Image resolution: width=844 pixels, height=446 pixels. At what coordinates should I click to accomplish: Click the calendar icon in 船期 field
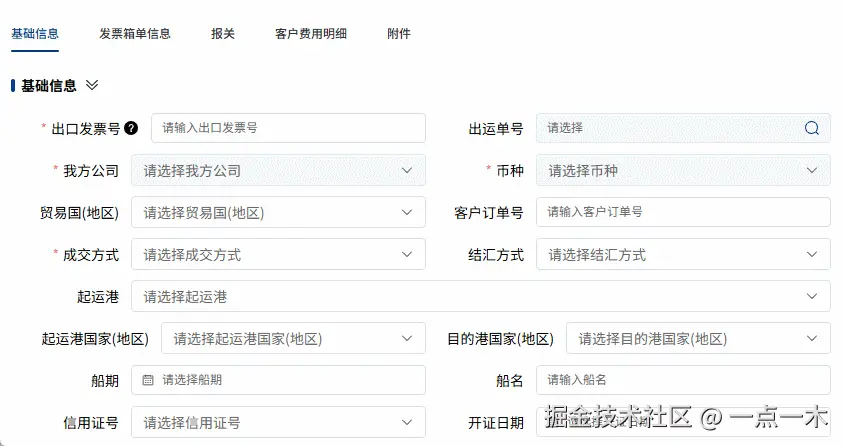(x=148, y=380)
